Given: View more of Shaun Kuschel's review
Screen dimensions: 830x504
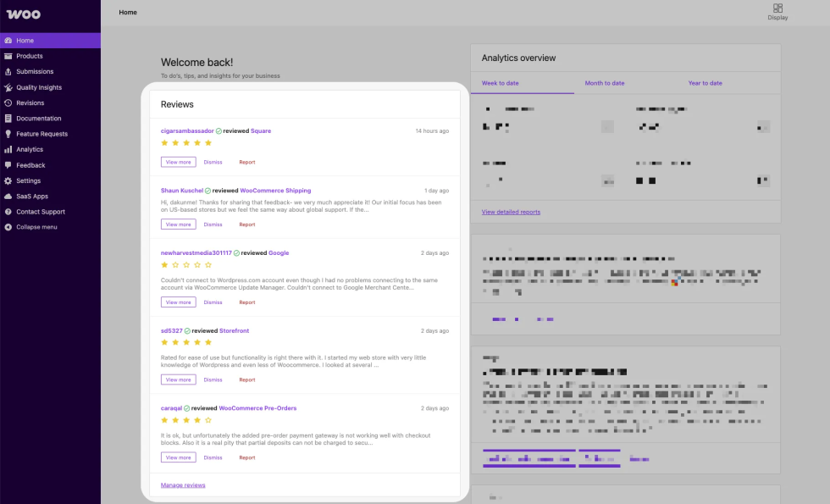Looking at the screenshot, I should (179, 224).
